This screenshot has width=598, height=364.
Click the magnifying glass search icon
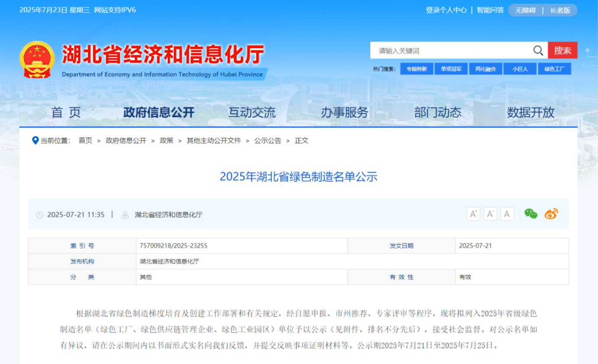point(538,51)
